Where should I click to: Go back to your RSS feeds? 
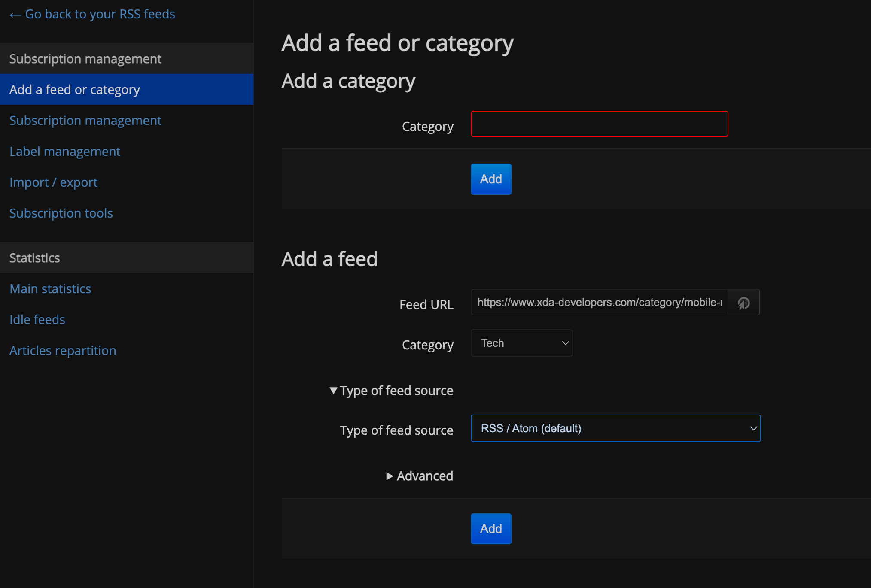tap(92, 14)
